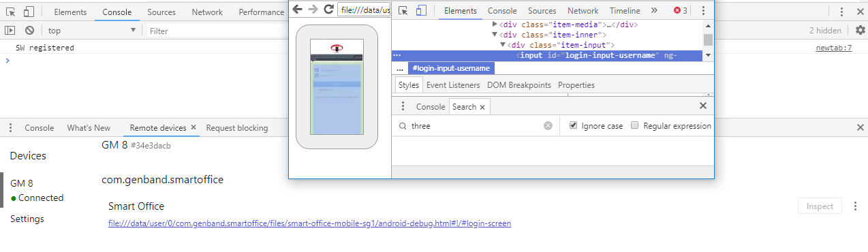Viewport: 868px width, 252px height.
Task: Open Settings in Remote devices sidebar
Action: coord(27,219)
